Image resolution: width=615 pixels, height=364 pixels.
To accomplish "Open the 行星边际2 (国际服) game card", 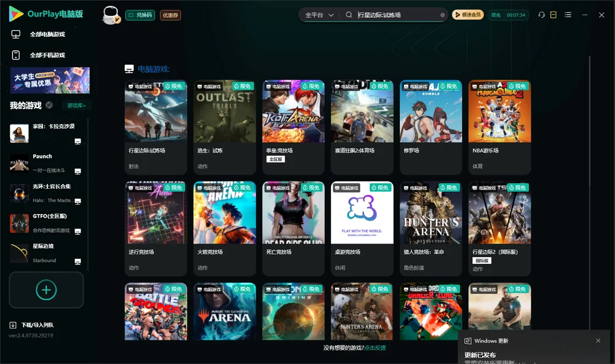I will [x=499, y=229].
